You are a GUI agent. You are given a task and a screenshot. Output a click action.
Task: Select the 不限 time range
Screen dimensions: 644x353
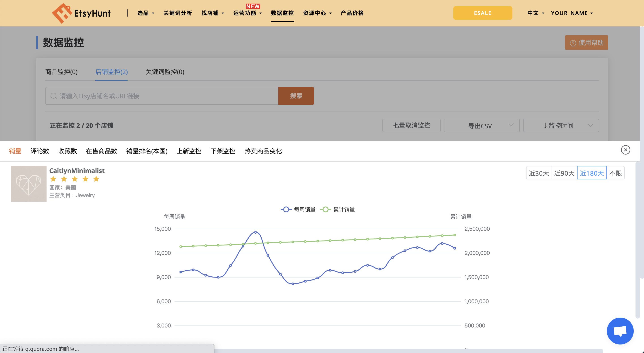[x=616, y=173]
